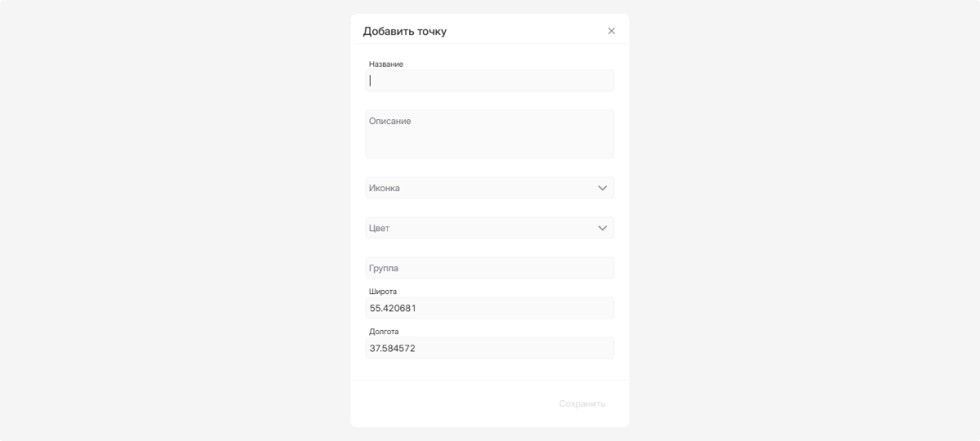
Task: Click the Группа placeholder text
Action: coord(384,268)
